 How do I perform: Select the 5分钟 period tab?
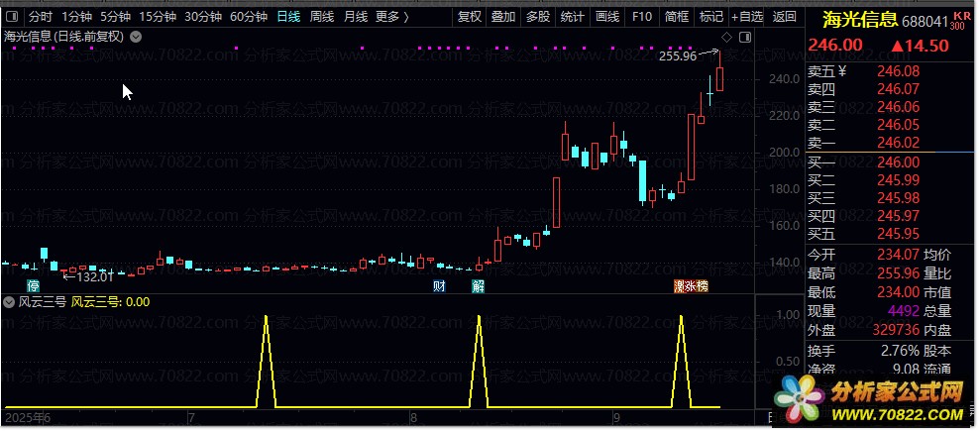click(x=116, y=17)
